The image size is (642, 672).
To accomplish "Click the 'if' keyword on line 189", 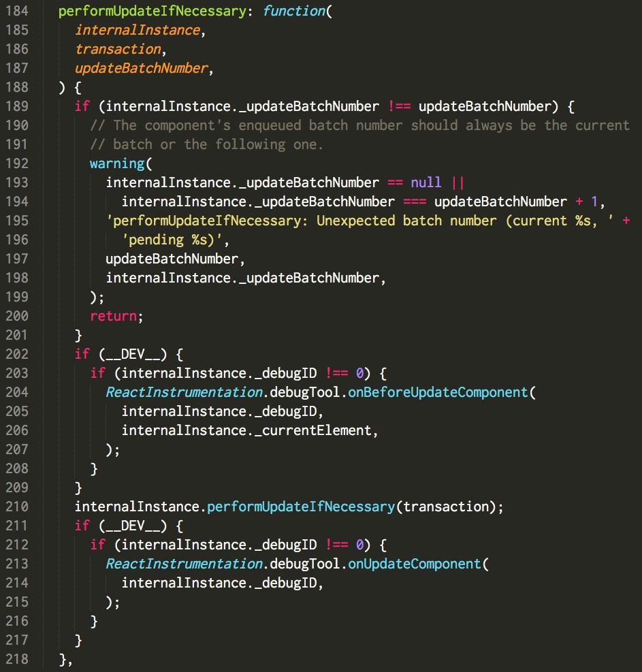I will coord(82,106).
